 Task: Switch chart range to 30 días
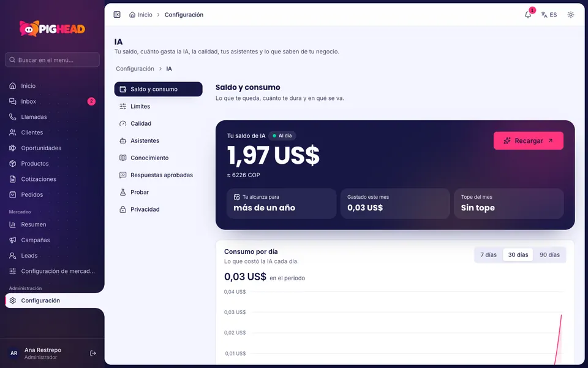(518, 255)
